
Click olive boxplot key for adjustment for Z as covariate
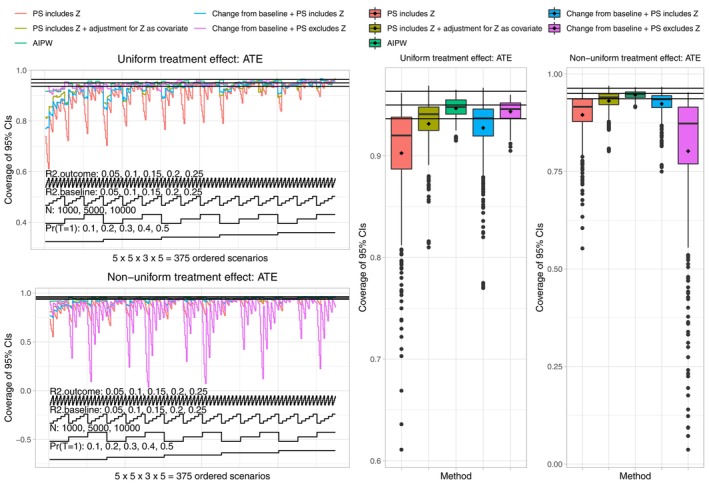click(375, 28)
